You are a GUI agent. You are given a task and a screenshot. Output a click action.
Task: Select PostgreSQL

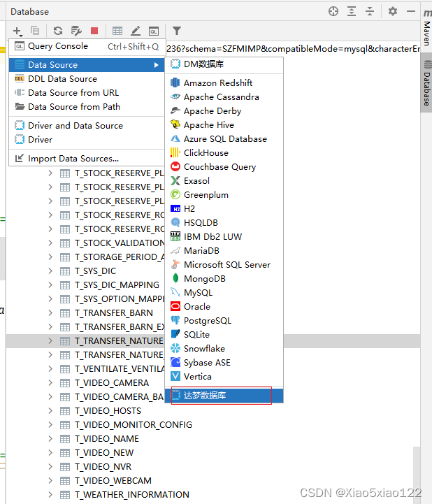[224, 321]
